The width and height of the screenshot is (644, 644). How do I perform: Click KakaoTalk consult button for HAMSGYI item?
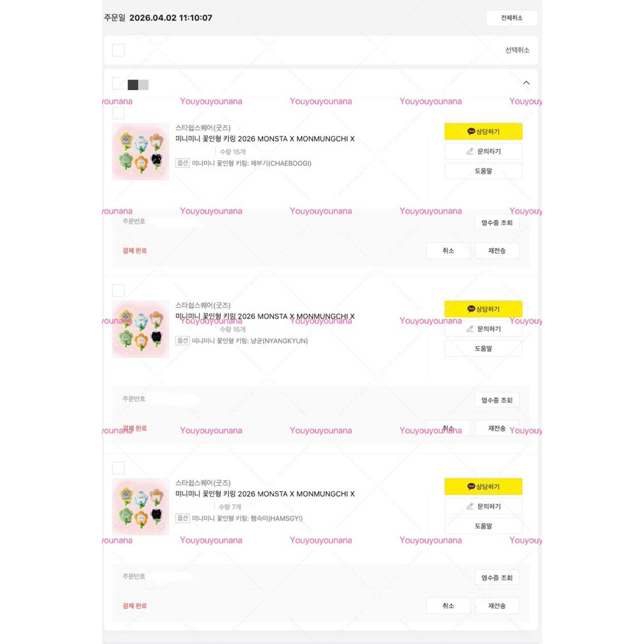click(483, 486)
